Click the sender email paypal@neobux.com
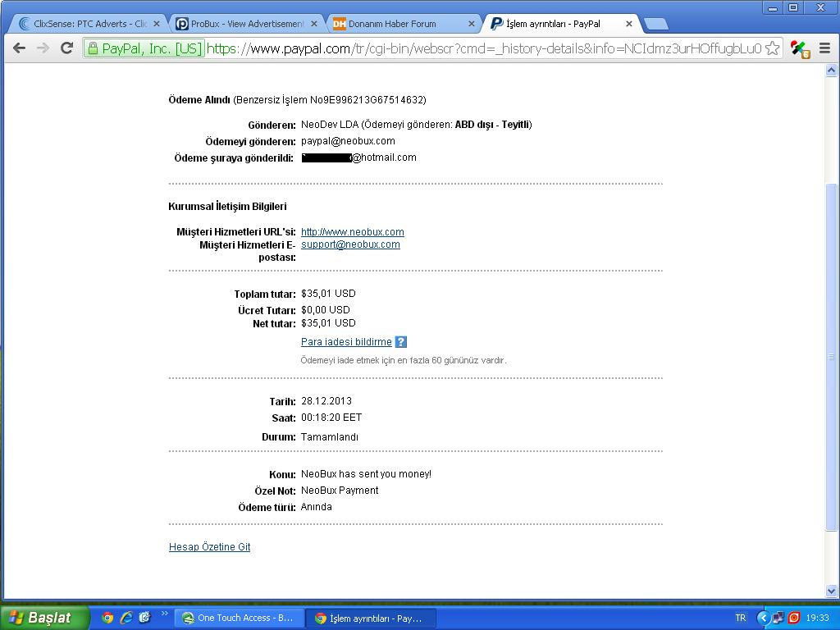Image resolution: width=840 pixels, height=630 pixels. click(x=348, y=141)
